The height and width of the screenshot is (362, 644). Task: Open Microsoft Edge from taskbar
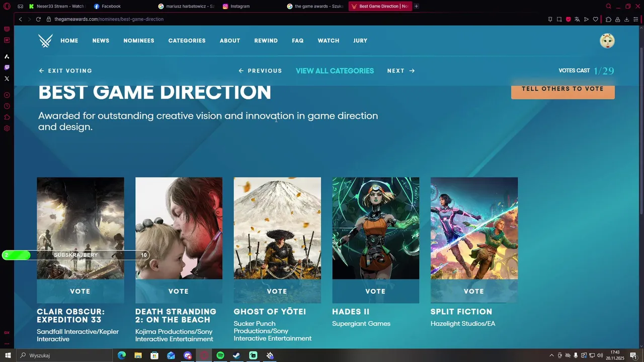point(122,355)
